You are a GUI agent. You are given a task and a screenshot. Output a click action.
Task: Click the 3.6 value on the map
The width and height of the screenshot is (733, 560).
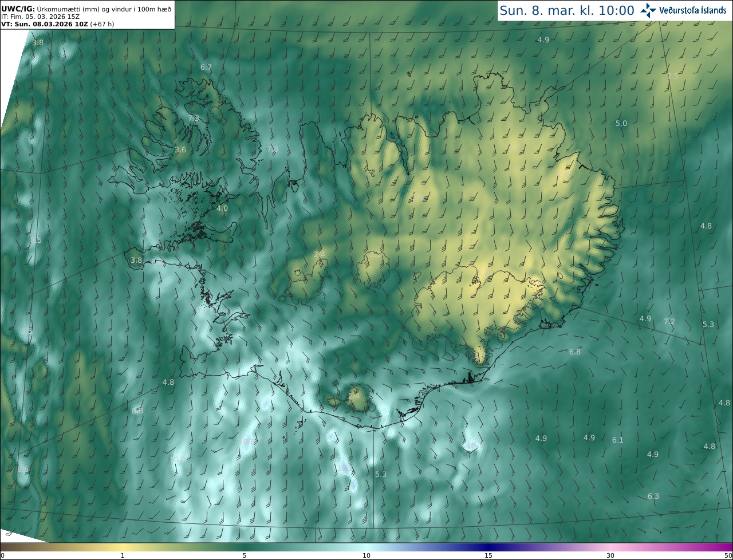click(180, 149)
